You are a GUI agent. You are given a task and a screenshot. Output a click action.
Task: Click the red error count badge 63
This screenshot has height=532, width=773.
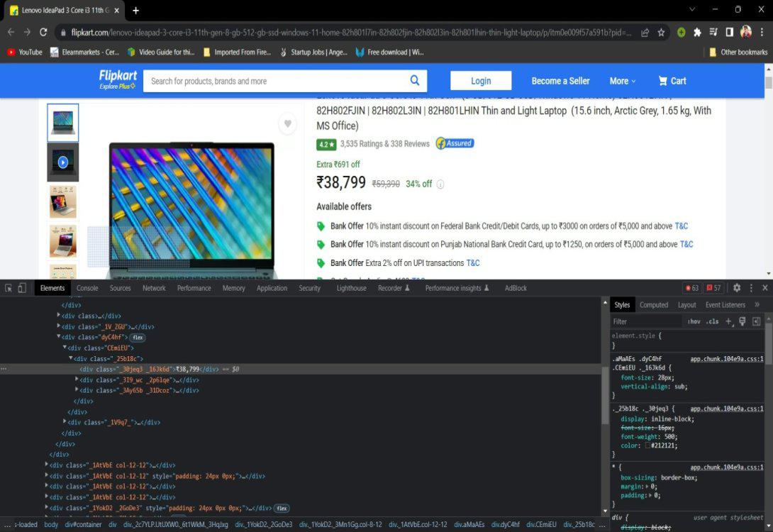[692, 288]
